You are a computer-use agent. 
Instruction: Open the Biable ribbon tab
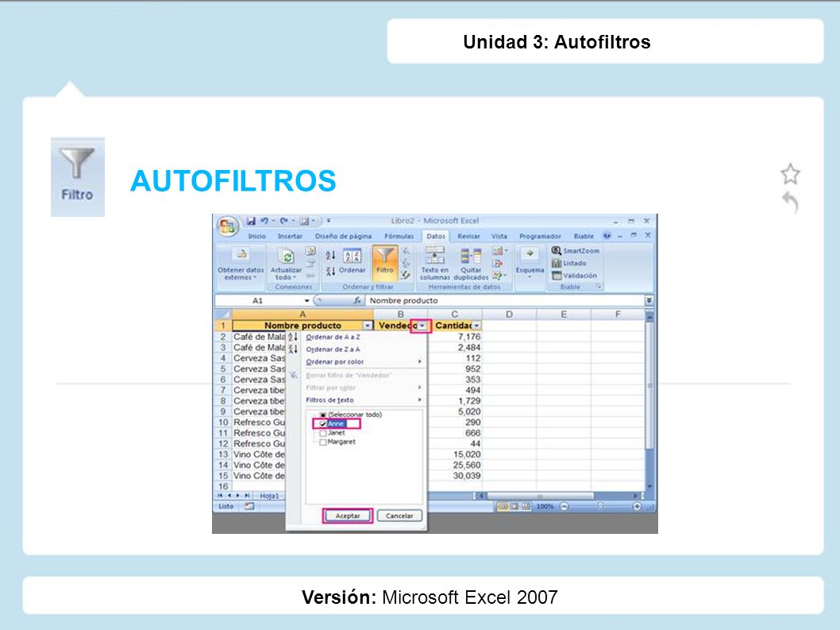(x=584, y=236)
